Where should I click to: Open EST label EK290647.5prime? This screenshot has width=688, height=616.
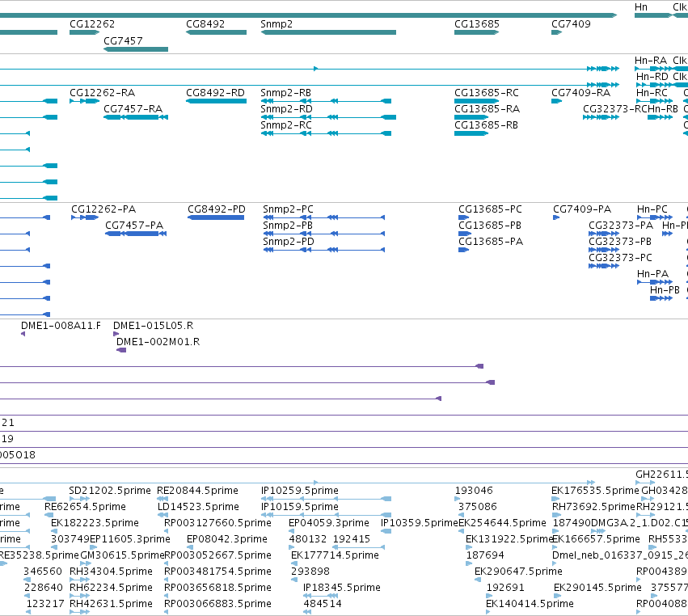tap(519, 572)
